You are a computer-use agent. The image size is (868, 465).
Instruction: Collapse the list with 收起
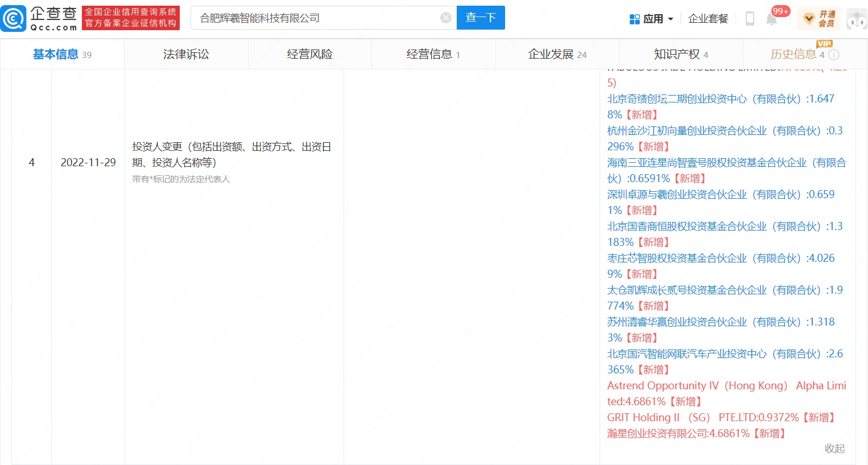[x=834, y=448]
